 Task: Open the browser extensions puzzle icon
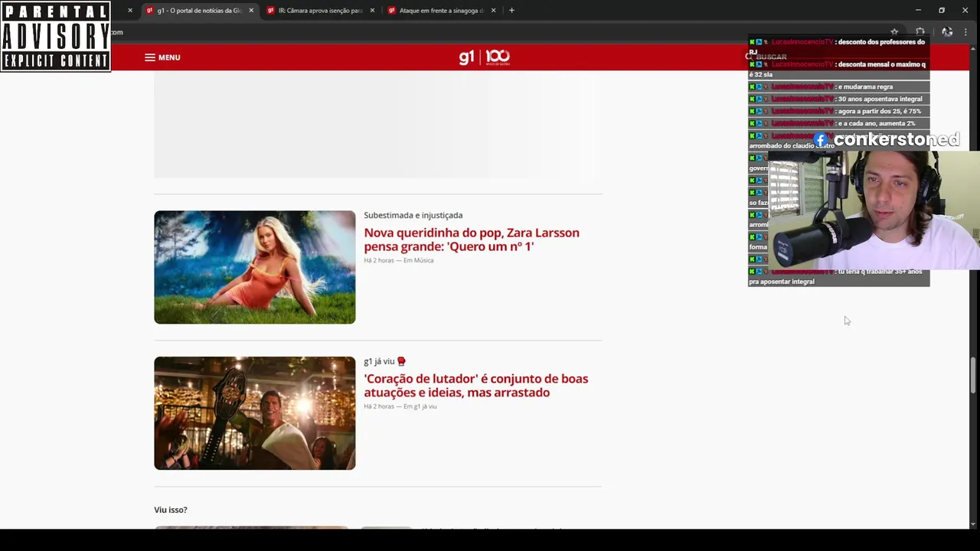pyautogui.click(x=920, y=32)
